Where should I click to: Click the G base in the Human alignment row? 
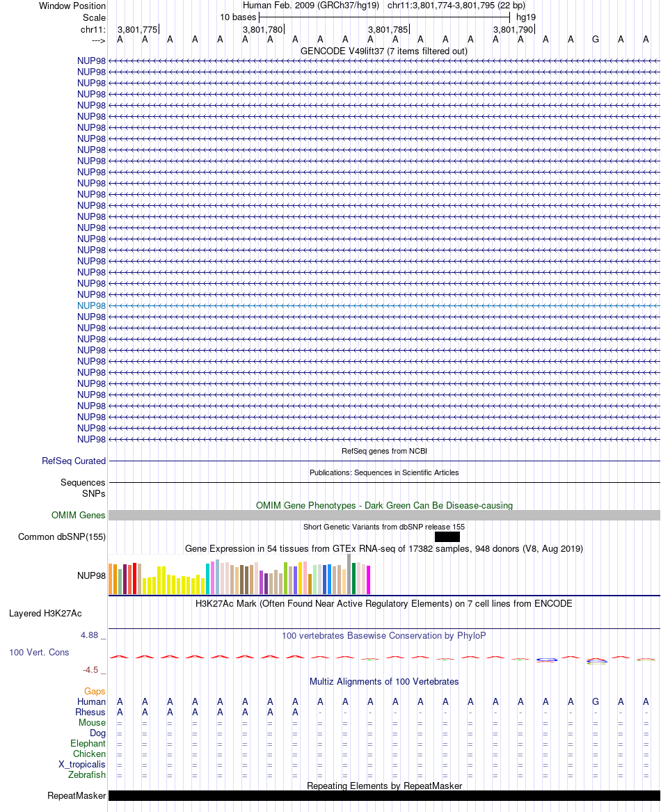(595, 701)
